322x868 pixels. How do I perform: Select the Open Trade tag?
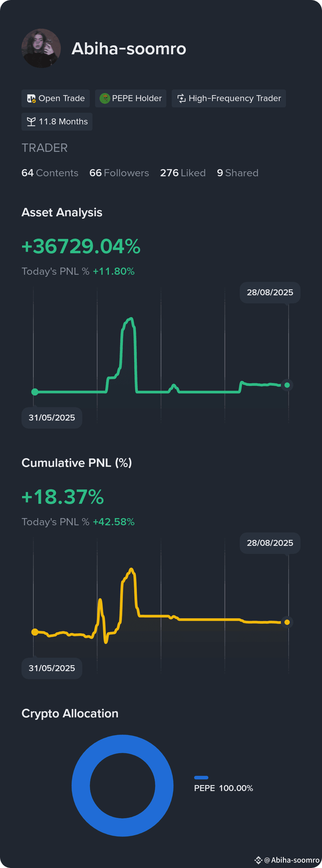[x=55, y=98]
